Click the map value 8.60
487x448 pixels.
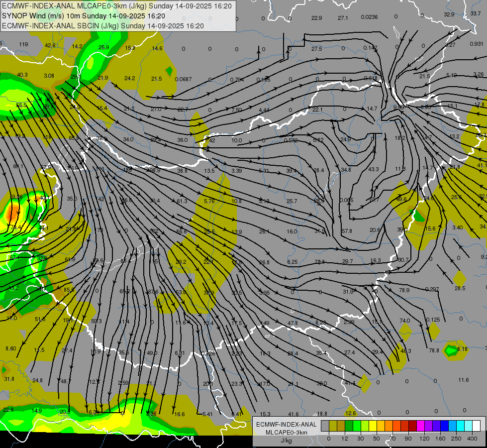pyautogui.click(x=11, y=348)
